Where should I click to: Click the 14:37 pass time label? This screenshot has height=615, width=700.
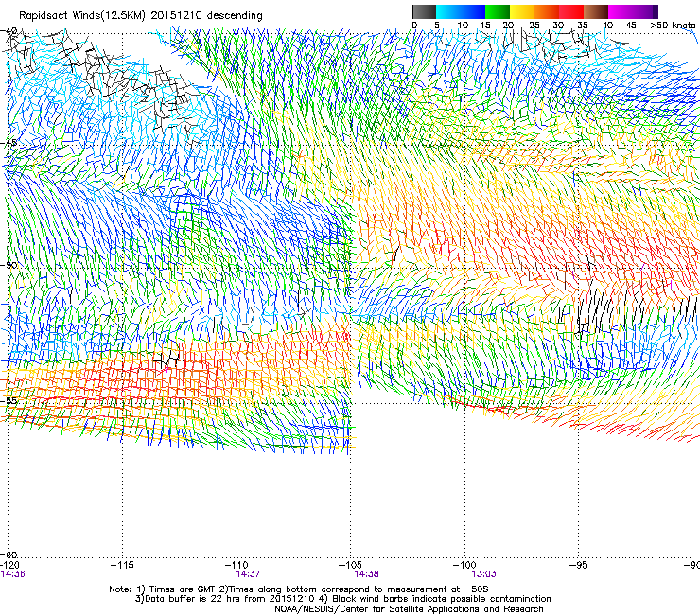click(248, 574)
